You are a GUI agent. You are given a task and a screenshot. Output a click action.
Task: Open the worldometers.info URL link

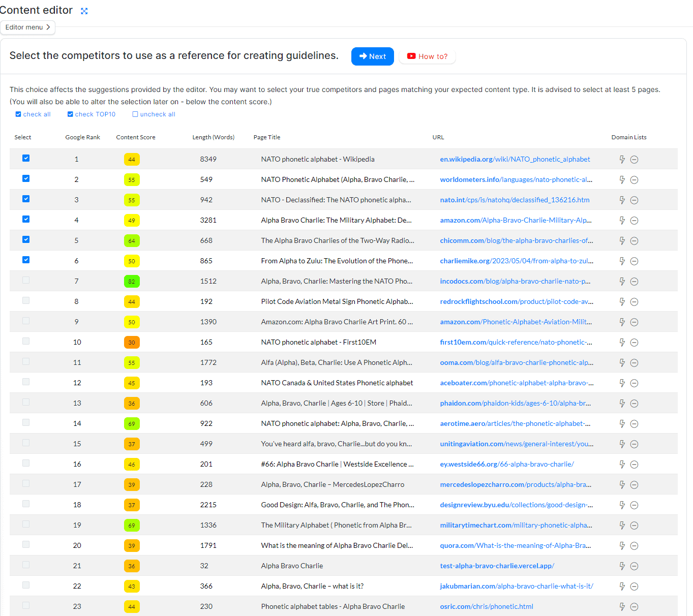click(x=516, y=180)
